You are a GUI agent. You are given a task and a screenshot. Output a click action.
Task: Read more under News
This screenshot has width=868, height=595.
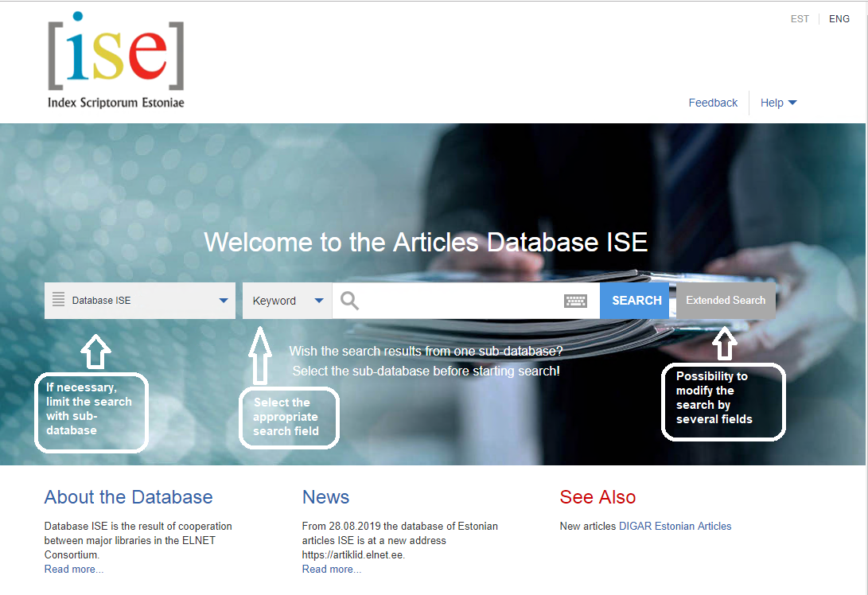332,569
